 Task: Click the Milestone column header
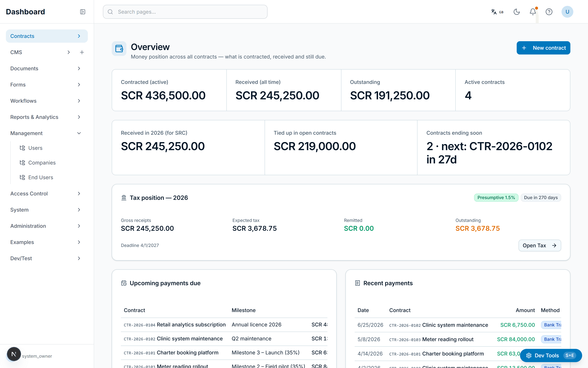pos(243,310)
